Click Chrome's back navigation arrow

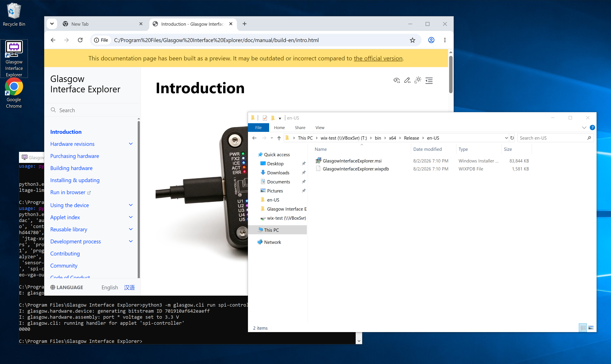pyautogui.click(x=53, y=40)
